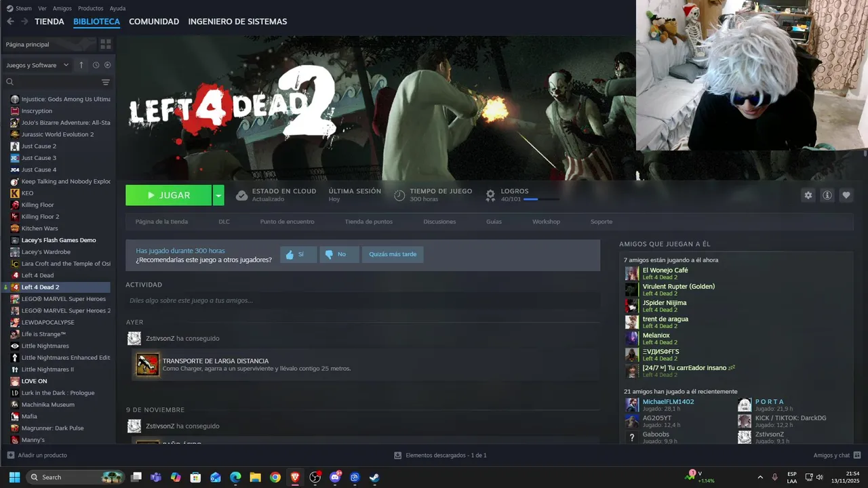Open the Tienda de puntos link
Viewport: 868px width, 488px height.
368,222
